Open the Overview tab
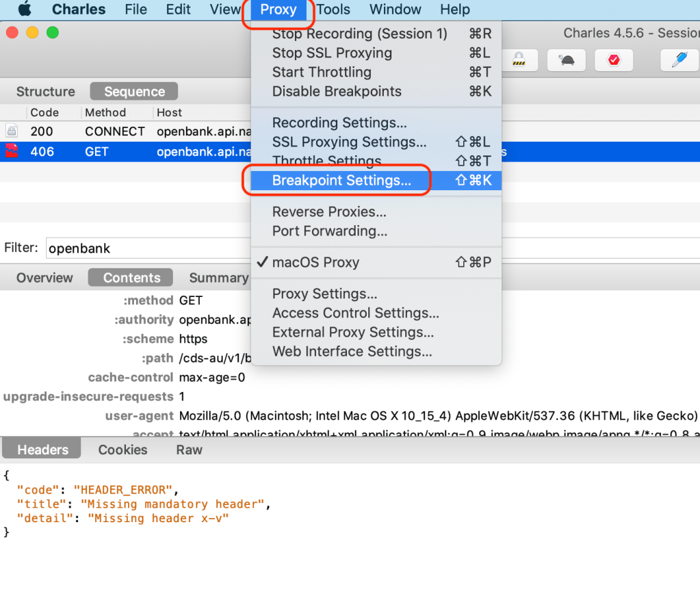 [44, 278]
